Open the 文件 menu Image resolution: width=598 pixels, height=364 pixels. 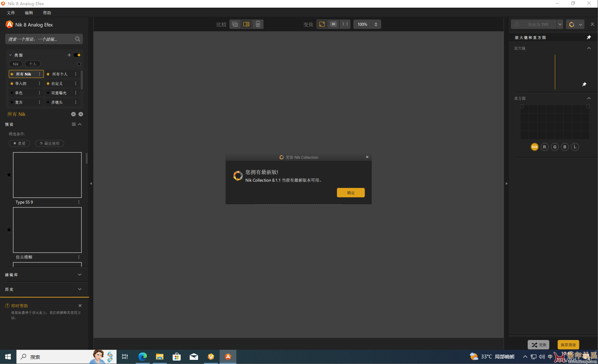tap(11, 13)
